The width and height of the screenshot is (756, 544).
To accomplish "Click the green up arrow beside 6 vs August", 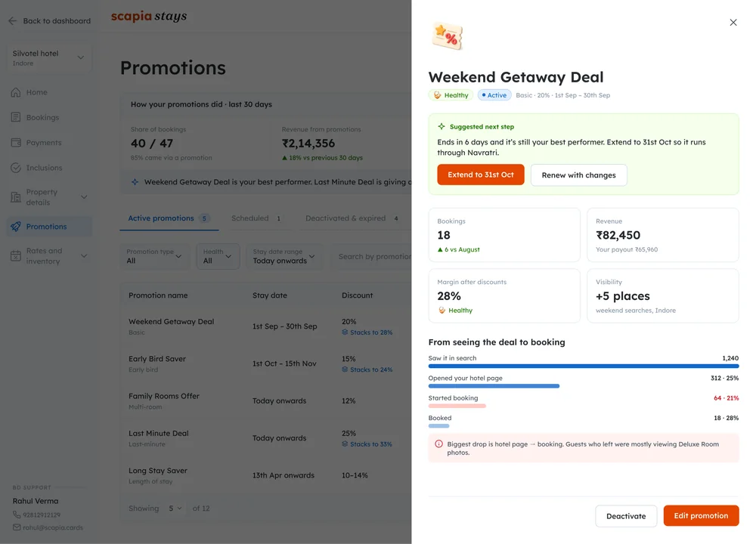I will (440, 249).
